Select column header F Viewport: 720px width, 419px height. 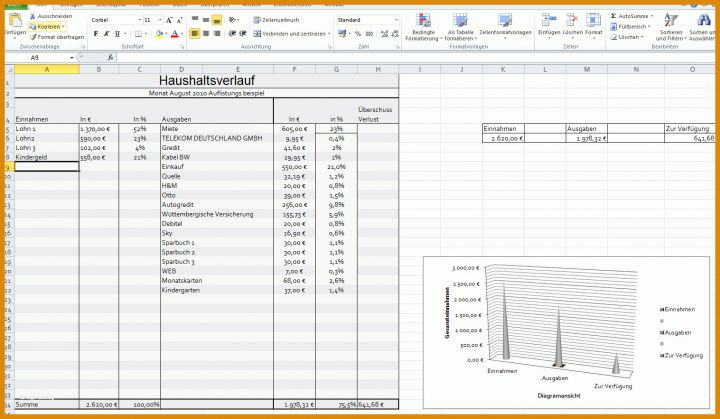coord(294,69)
